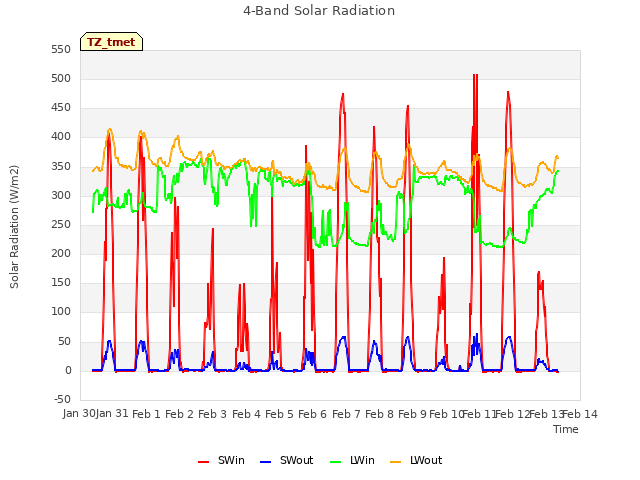Click the Feb 7 date label
The width and height of the screenshot is (640, 480).
(346, 414)
